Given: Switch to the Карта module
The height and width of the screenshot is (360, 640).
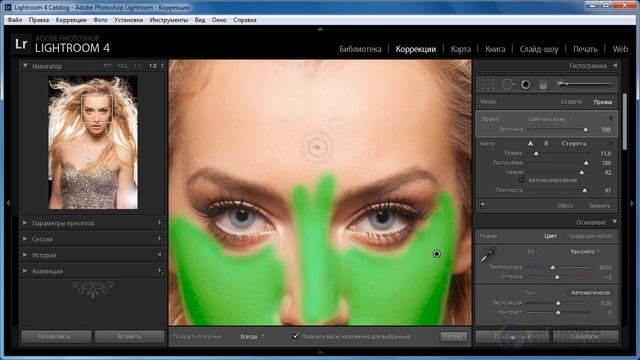Looking at the screenshot, I should (x=460, y=49).
